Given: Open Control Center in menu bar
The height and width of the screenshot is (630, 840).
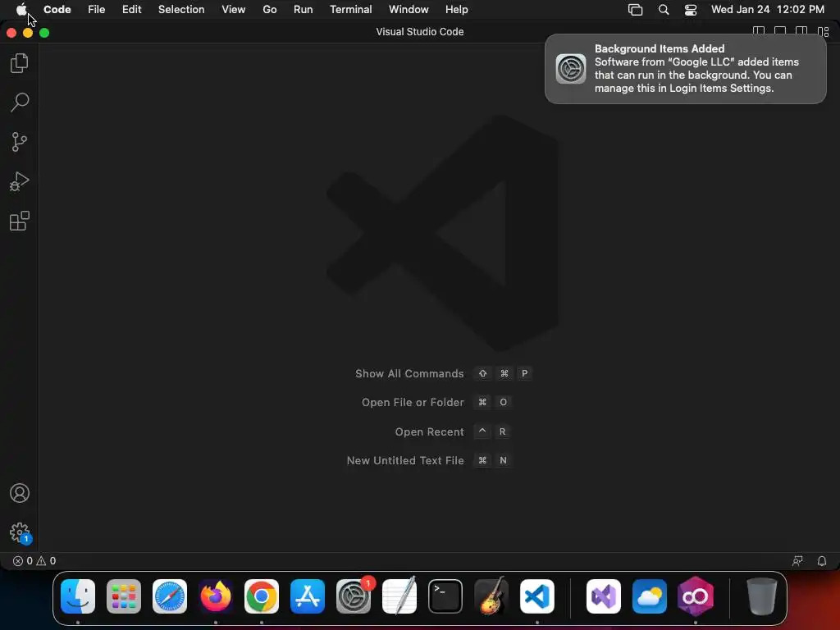Looking at the screenshot, I should pos(691,10).
